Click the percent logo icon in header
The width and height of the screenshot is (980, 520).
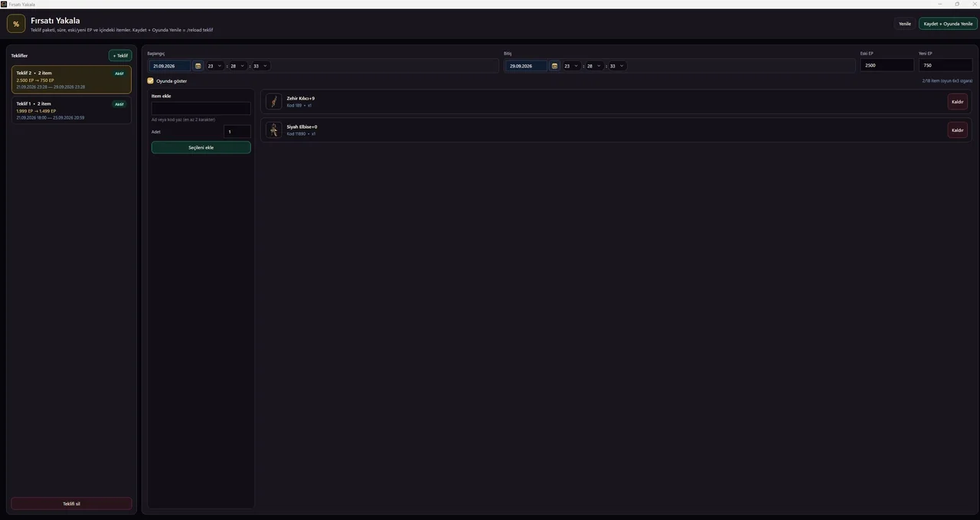pos(16,24)
